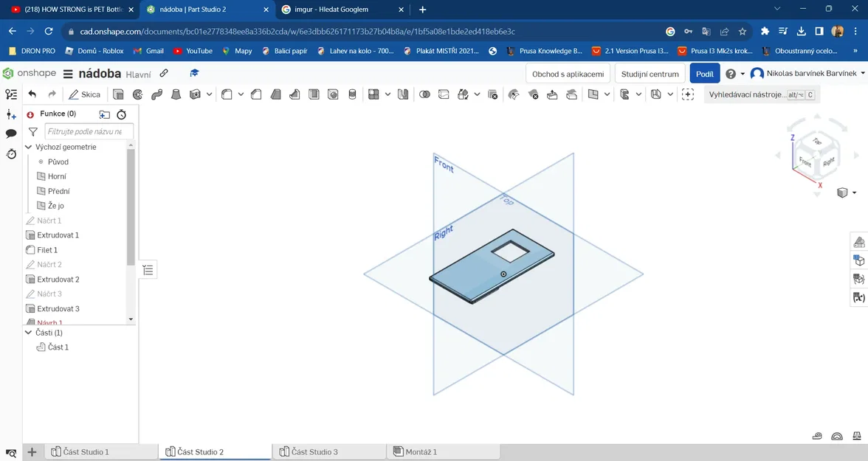The width and height of the screenshot is (868, 461).
Task: Select the Hole tool icon
Action: point(333,94)
